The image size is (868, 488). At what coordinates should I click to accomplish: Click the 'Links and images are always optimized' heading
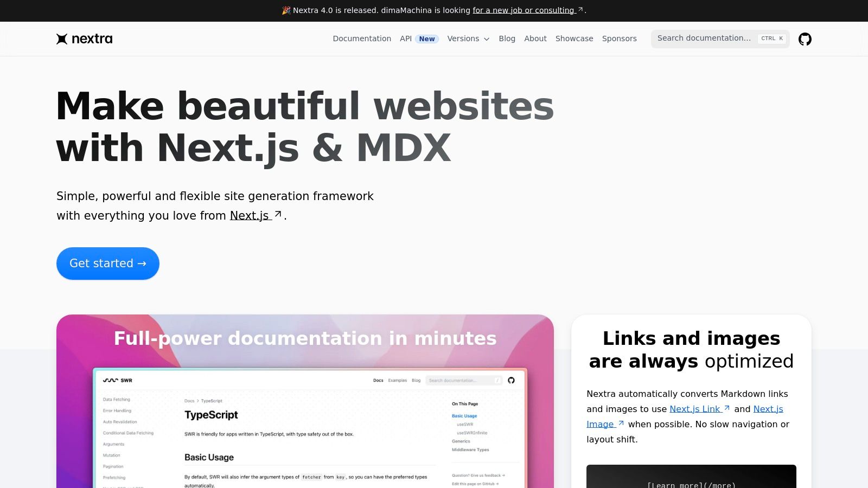click(691, 350)
